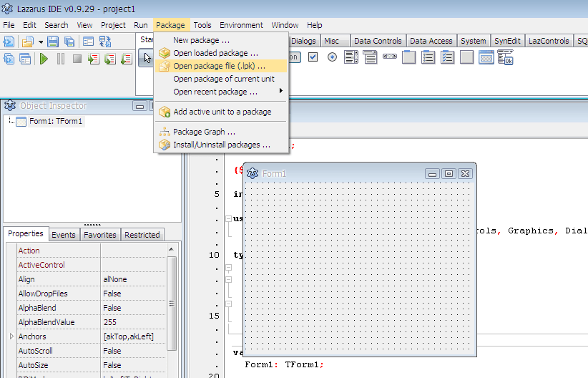The width and height of the screenshot is (588, 378).
Task: Switch to SynEdit palette tab
Action: tap(507, 41)
